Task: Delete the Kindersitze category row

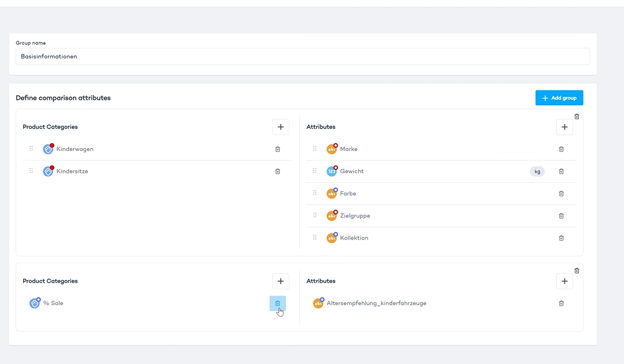Action: [277, 171]
